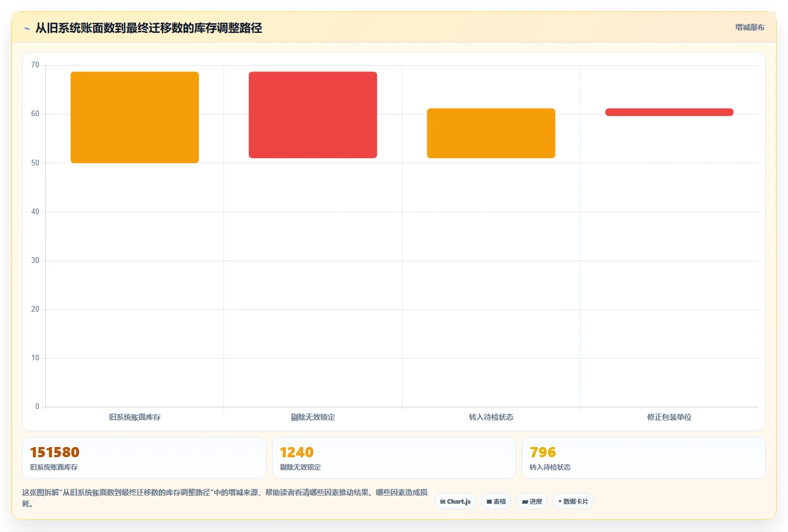Image resolution: width=788 pixels, height=532 pixels.
Task: Click the description paragraph starting 这张图拆解
Action: pyautogui.click(x=225, y=498)
